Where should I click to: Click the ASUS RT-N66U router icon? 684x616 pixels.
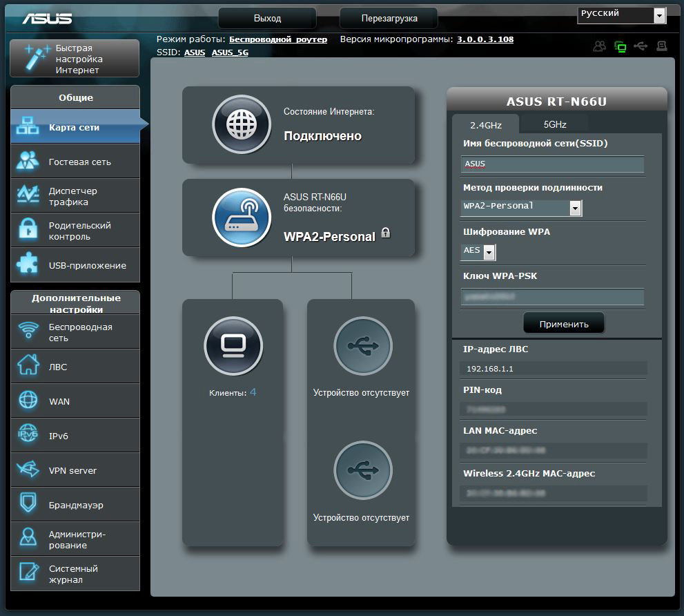[242, 218]
